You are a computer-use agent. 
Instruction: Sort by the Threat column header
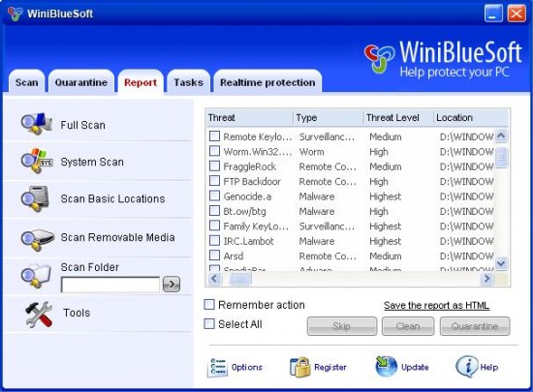point(249,118)
